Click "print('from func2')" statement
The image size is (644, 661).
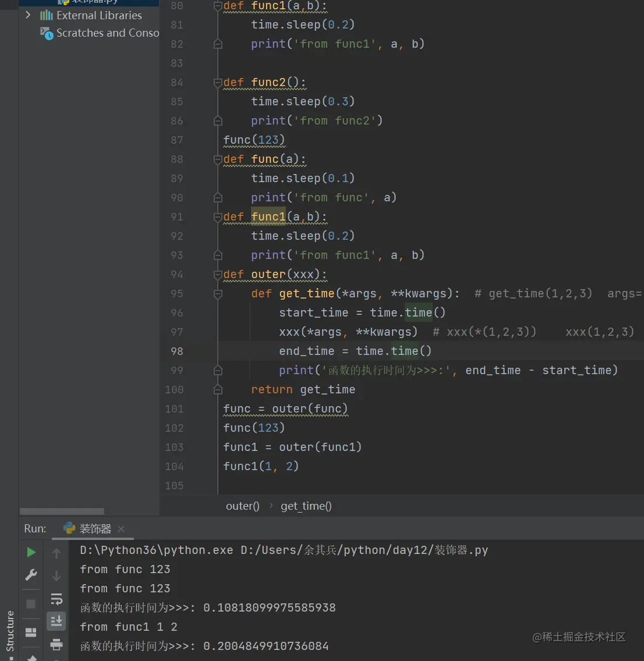317,121
